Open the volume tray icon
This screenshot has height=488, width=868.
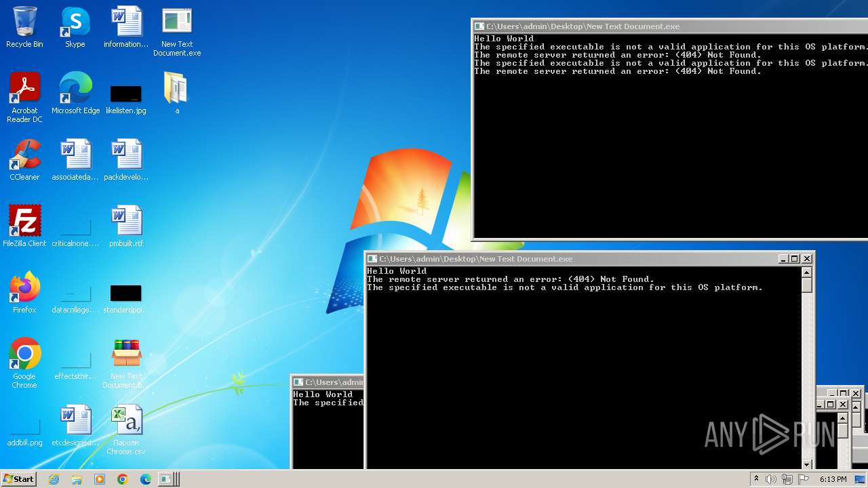[771, 479]
